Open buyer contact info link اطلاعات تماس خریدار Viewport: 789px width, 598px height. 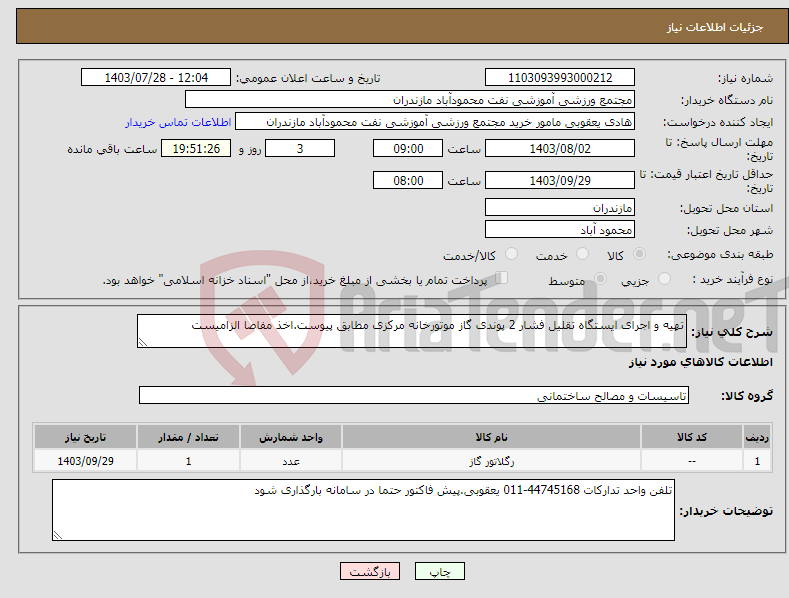[178, 122]
